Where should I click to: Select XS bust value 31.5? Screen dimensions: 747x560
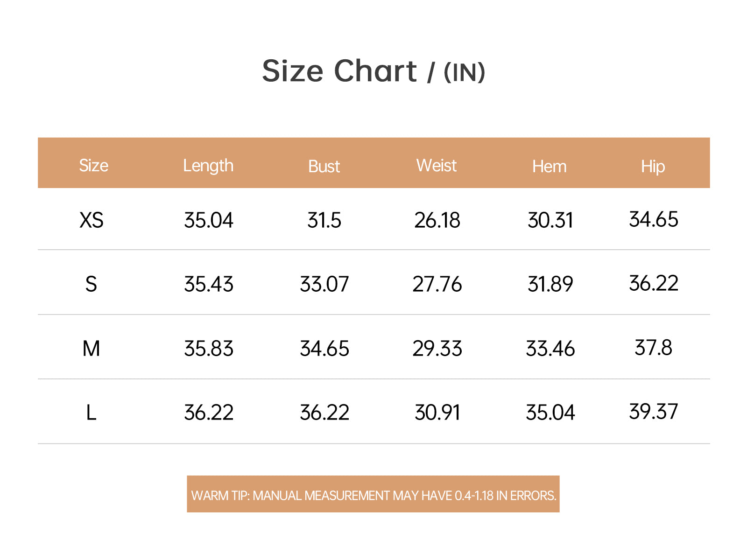(324, 220)
